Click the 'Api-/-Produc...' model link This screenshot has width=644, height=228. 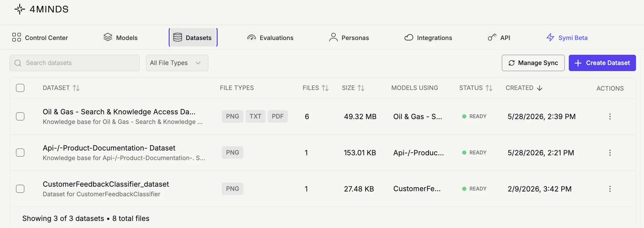pos(419,153)
